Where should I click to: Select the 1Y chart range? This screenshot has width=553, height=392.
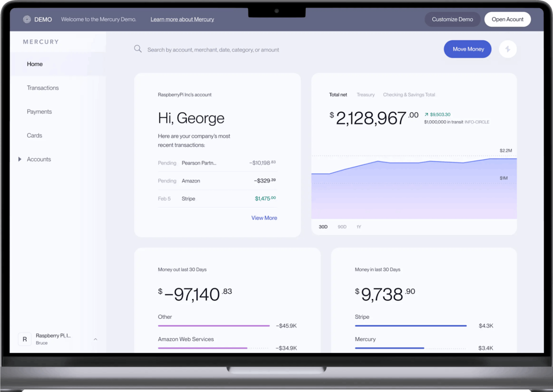point(359,227)
